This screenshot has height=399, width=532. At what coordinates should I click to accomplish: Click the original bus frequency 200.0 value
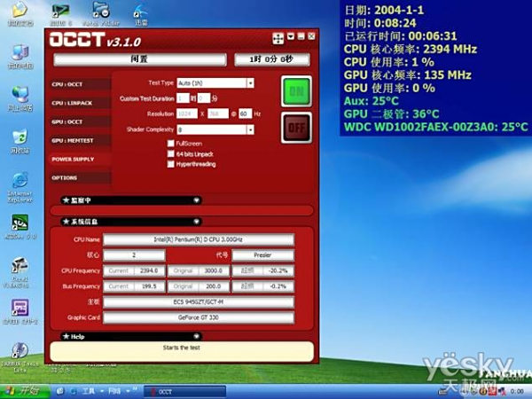[214, 286]
